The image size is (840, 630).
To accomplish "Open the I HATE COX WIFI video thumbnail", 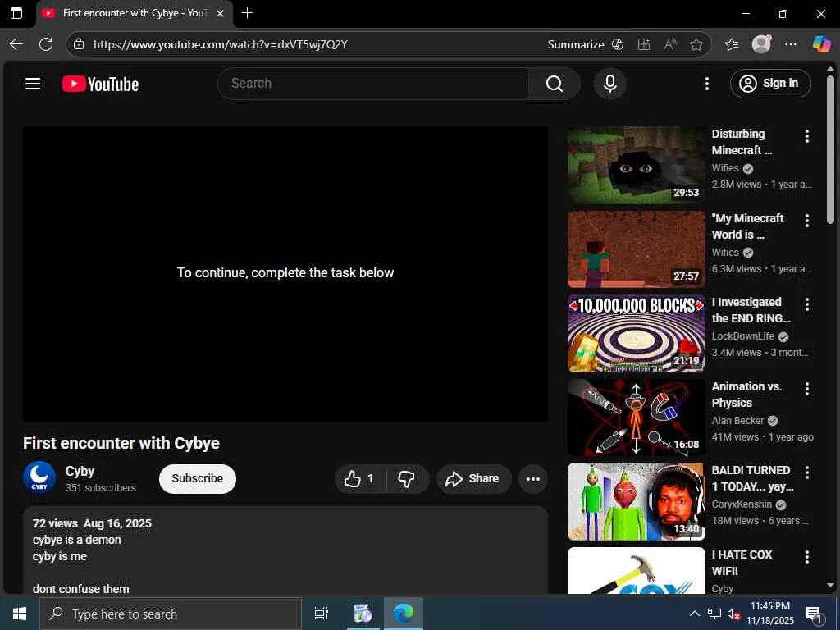I will pos(636,570).
